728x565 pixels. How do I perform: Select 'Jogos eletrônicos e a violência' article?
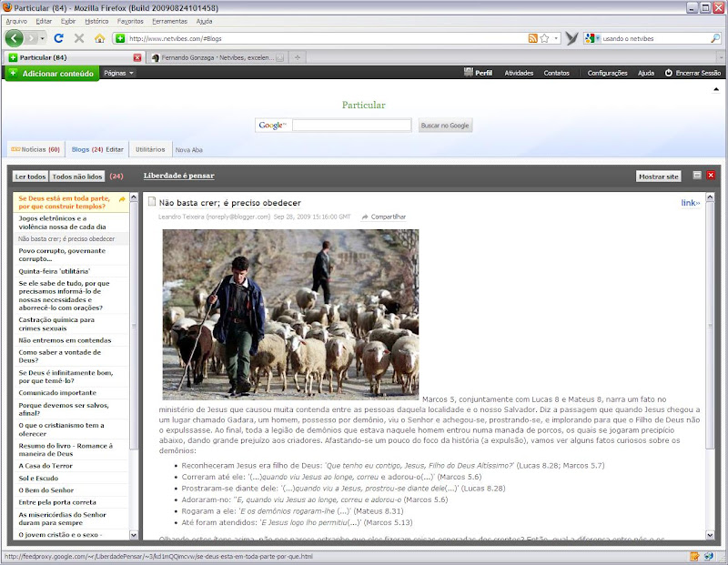pos(71,222)
